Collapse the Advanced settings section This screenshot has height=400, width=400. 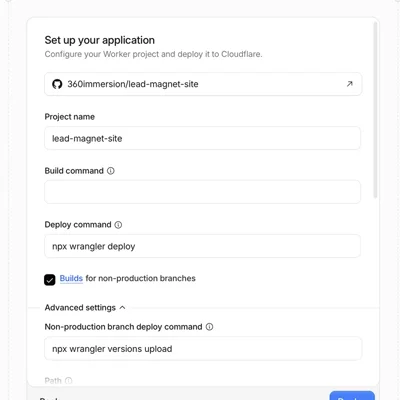coord(85,307)
